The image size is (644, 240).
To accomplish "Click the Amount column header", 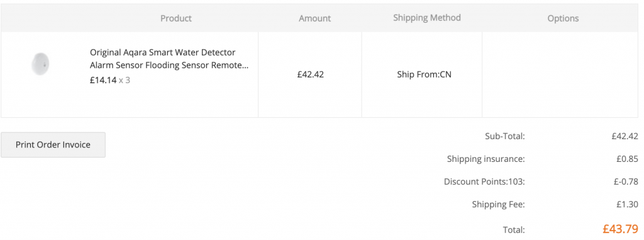I will click(314, 18).
